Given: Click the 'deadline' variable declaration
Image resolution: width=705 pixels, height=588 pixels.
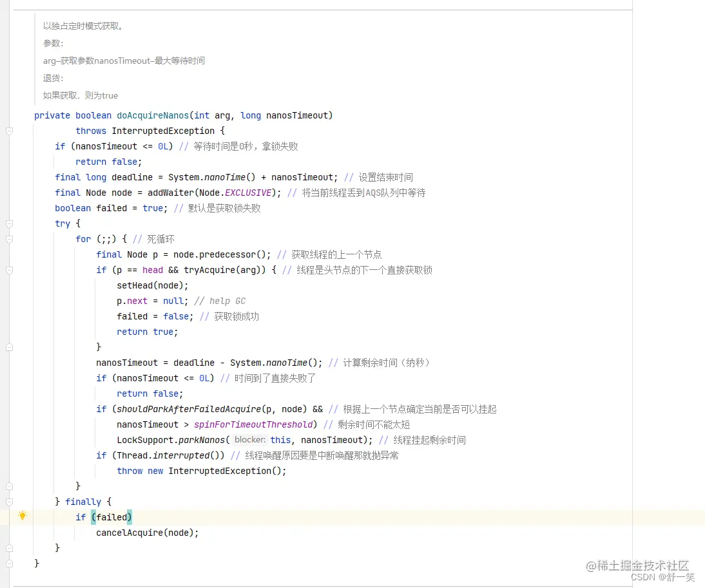Looking at the screenshot, I should [132, 178].
